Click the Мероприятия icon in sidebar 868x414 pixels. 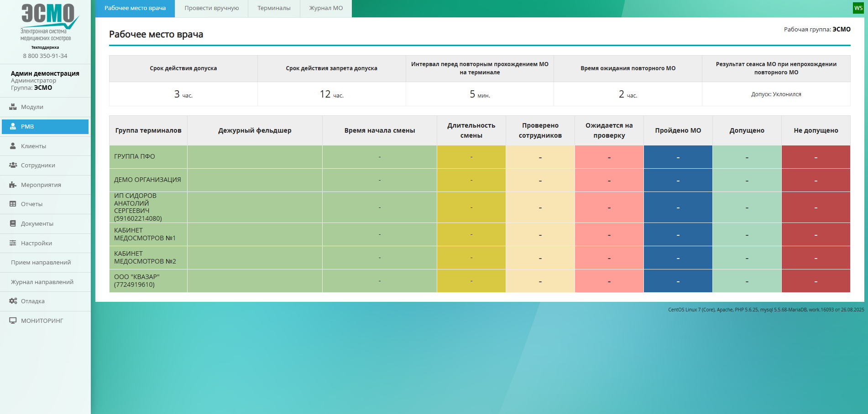click(13, 185)
